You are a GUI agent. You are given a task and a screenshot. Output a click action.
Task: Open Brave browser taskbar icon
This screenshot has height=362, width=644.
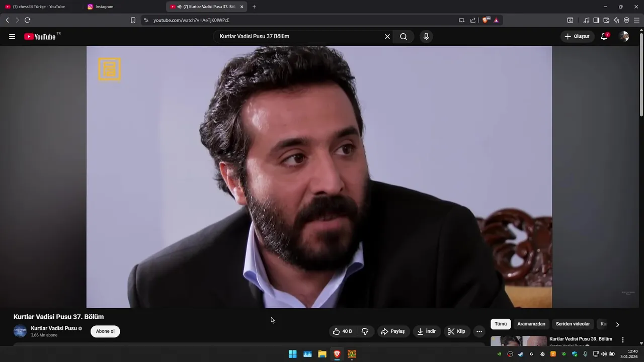tap(337, 354)
